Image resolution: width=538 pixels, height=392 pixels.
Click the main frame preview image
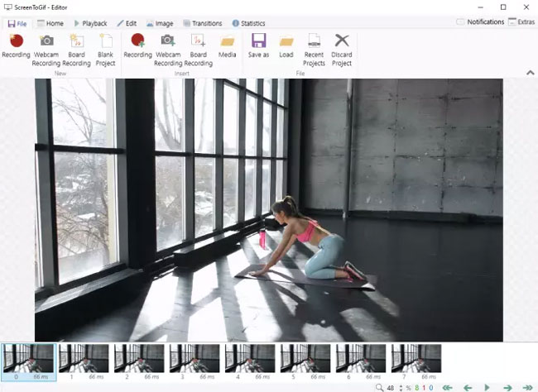click(x=269, y=210)
